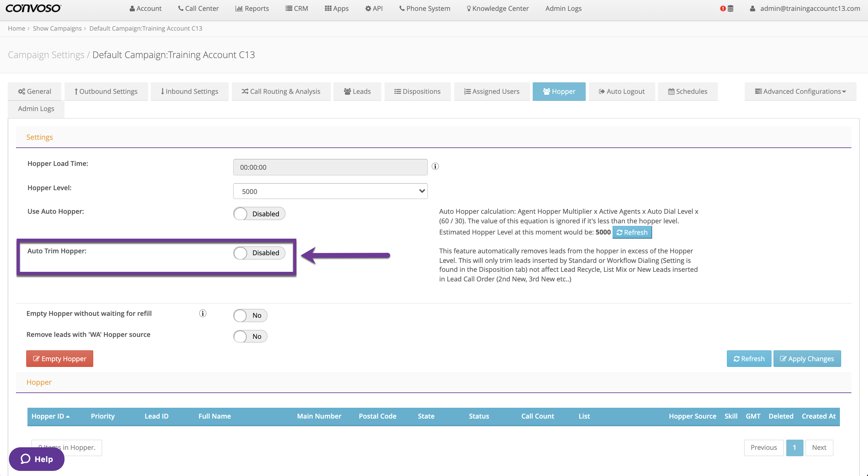Open the Knowledge Center menu
Image resolution: width=868 pixels, height=476 pixels.
click(498, 8)
